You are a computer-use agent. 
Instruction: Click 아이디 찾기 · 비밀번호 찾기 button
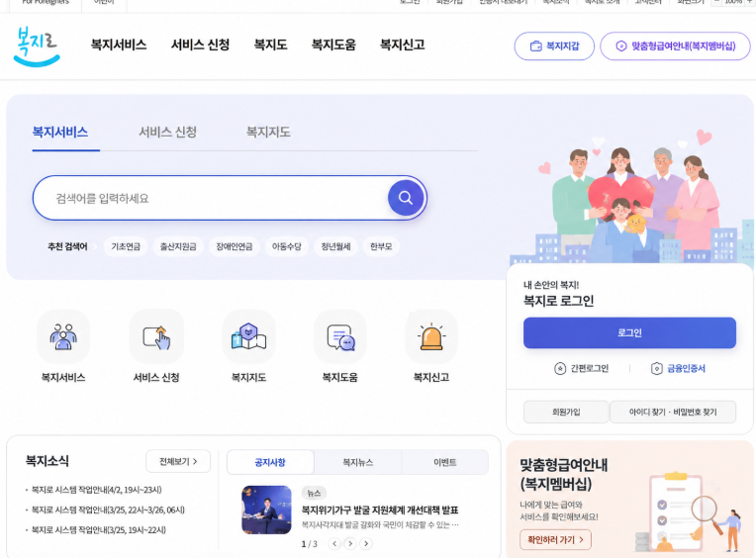point(673,412)
